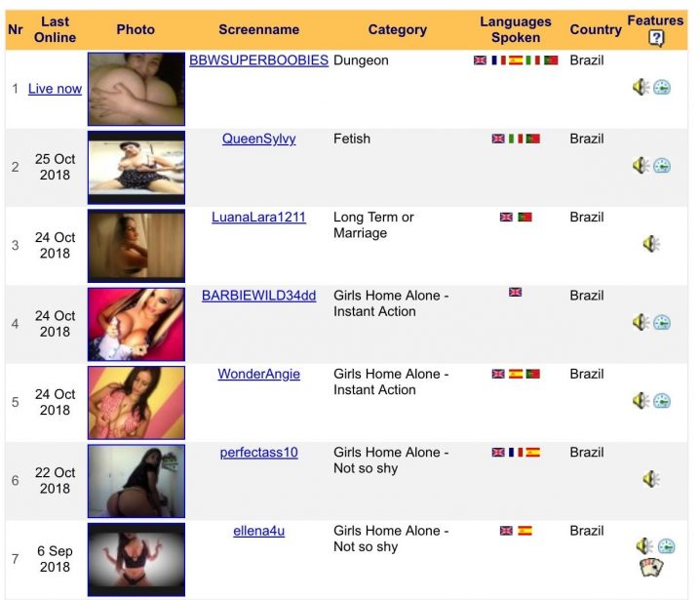This screenshot has height=600, width=700.
Task: Click the Dungeon category text
Action: pos(361,60)
